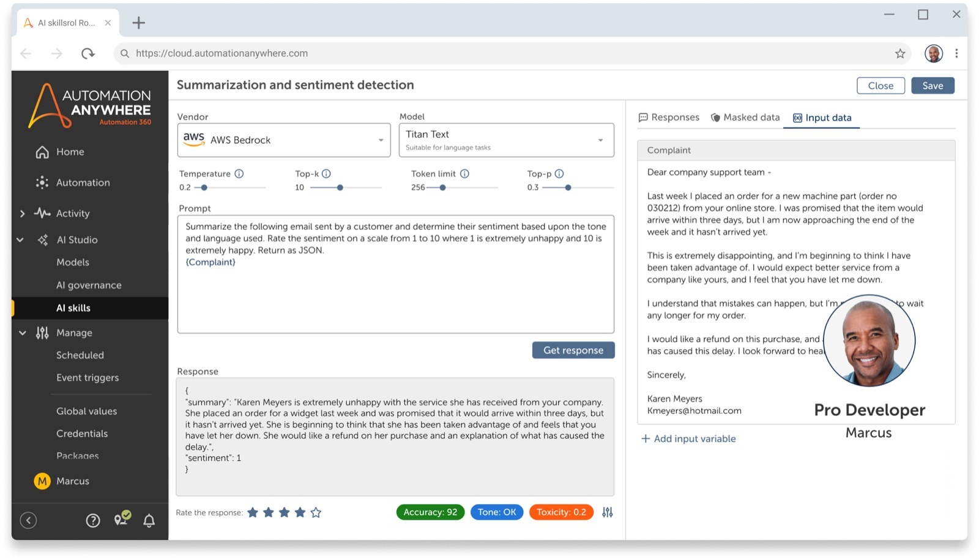The width and height of the screenshot is (979, 560).
Task: Rate response with fifth star
Action: tap(316, 512)
